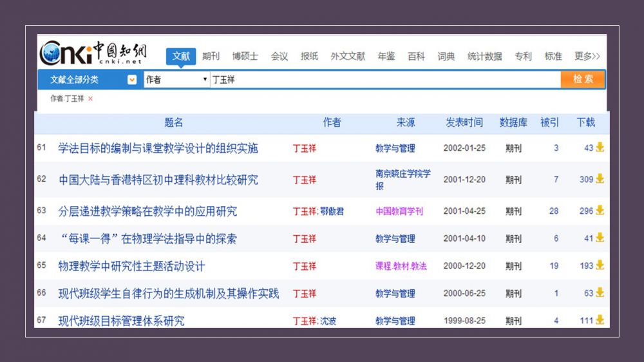644x362 pixels.
Task: Sort results by 发表时间 column header
Action: [464, 122]
